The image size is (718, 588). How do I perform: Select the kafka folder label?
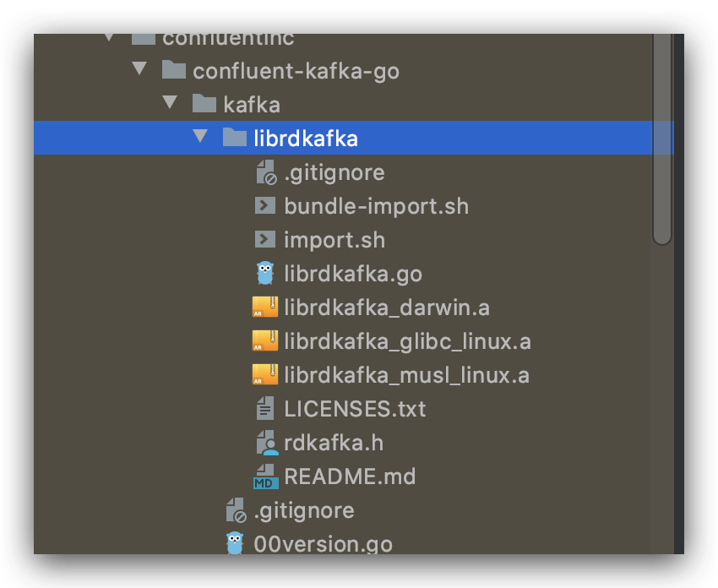coord(252,105)
